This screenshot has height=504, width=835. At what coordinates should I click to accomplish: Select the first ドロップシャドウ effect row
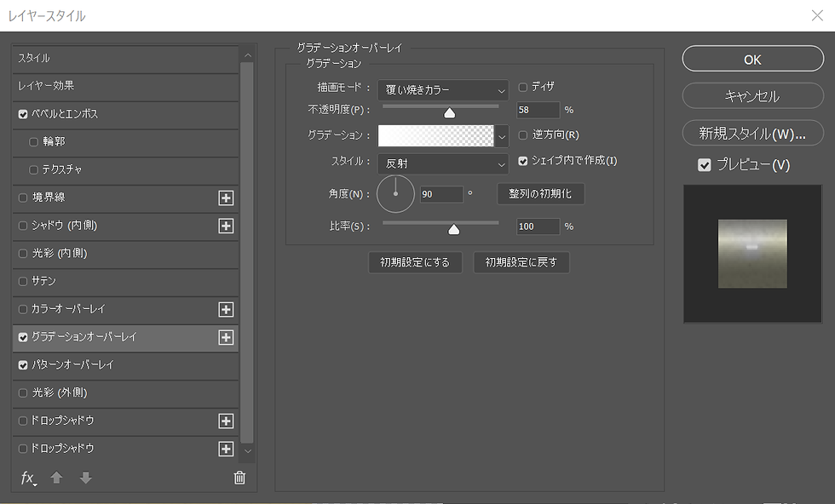(x=125, y=421)
